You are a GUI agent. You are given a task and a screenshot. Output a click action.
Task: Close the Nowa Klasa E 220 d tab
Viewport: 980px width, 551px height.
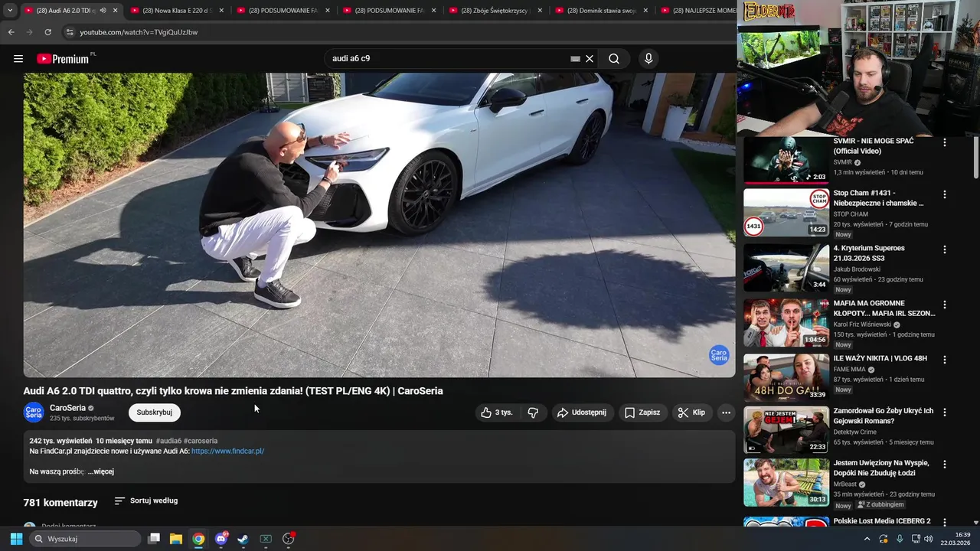[221, 11]
